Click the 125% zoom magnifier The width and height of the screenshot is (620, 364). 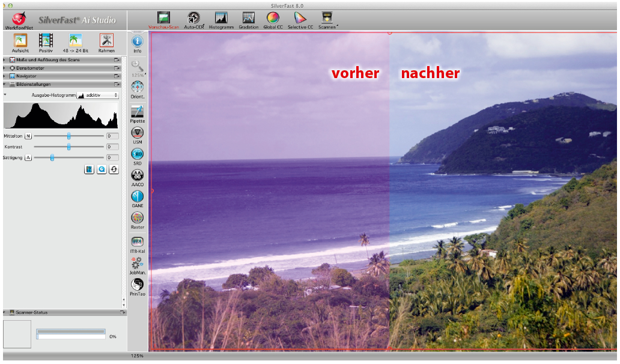click(x=137, y=68)
